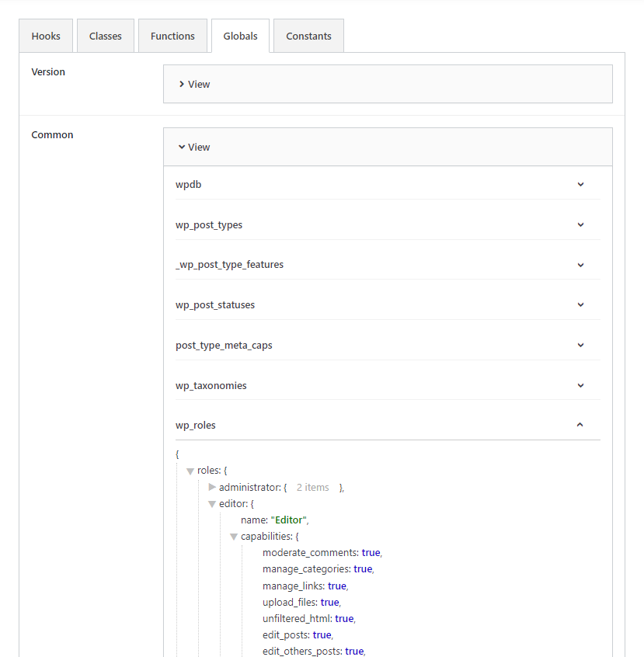This screenshot has height=657, width=644.
Task: Collapse the Common View section
Action: click(x=388, y=147)
